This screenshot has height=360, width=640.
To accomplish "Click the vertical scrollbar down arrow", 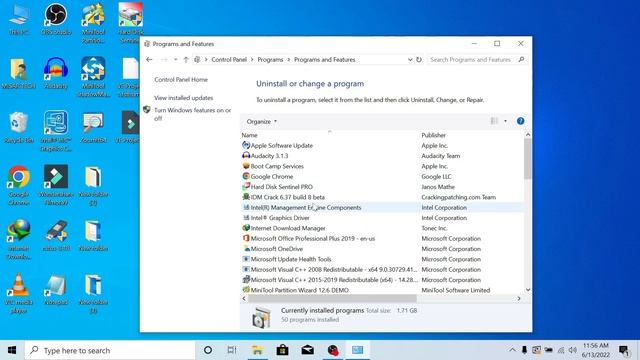I will pyautogui.click(x=528, y=289).
